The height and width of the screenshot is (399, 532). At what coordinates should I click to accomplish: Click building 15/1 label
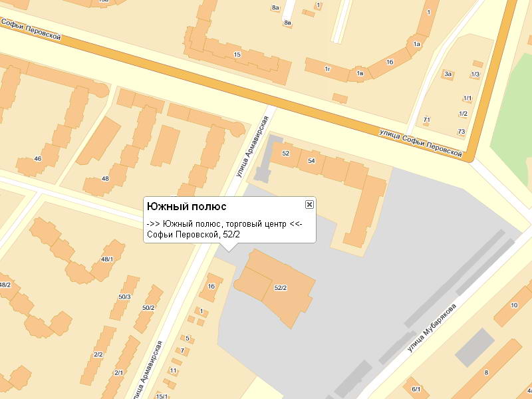click(x=162, y=396)
